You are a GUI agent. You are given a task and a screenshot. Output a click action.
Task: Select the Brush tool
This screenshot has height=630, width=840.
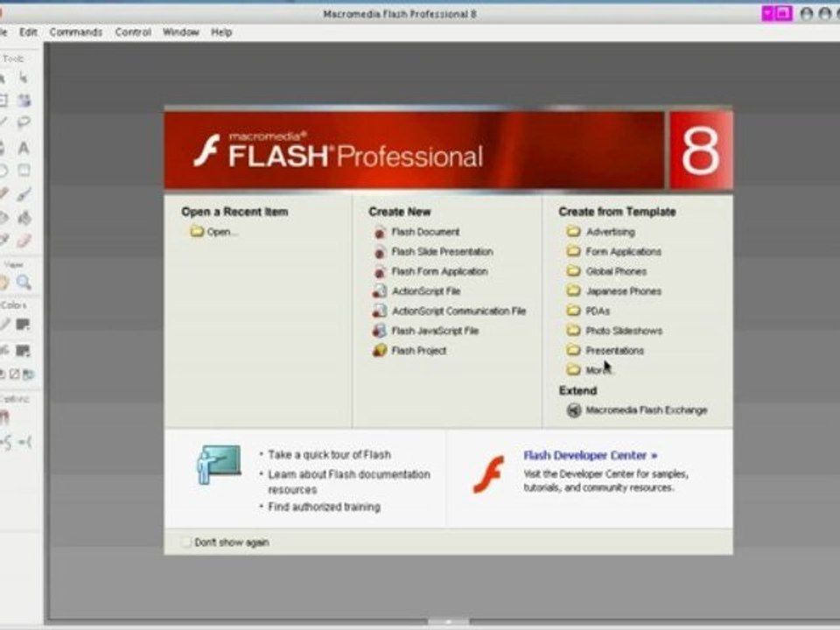point(24,194)
